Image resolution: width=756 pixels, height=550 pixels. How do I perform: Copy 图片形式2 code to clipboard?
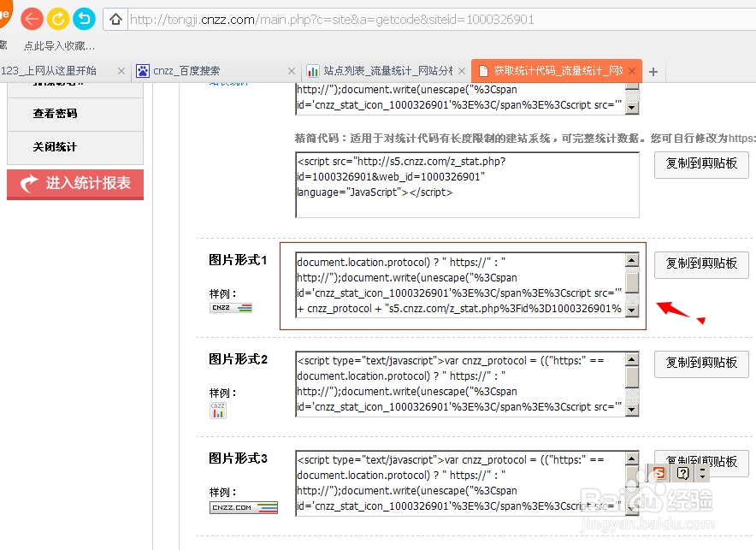click(701, 364)
